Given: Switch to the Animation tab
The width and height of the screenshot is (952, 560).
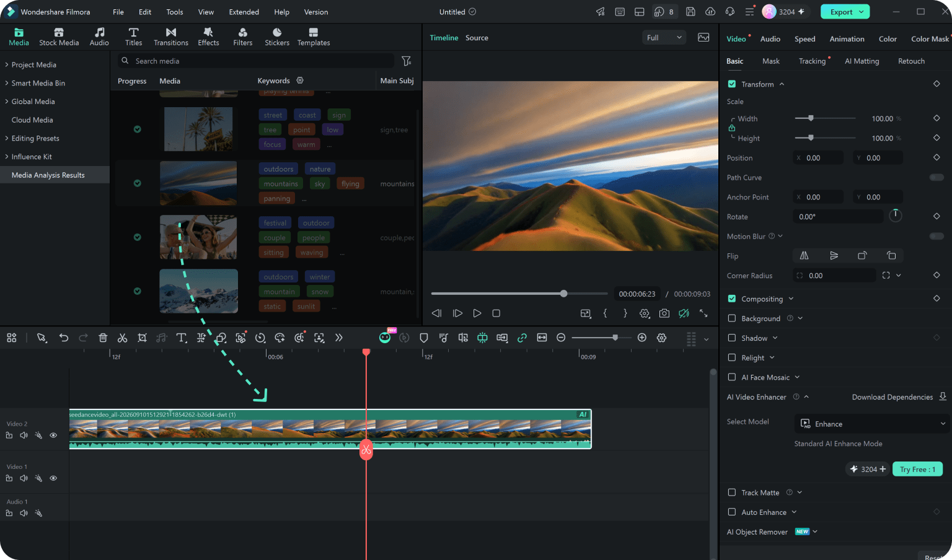Looking at the screenshot, I should tap(847, 39).
